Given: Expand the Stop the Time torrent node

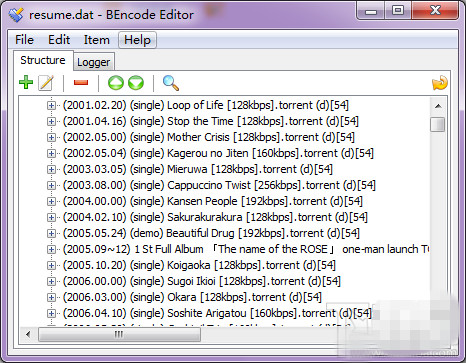Looking at the screenshot, I should 51,121.
